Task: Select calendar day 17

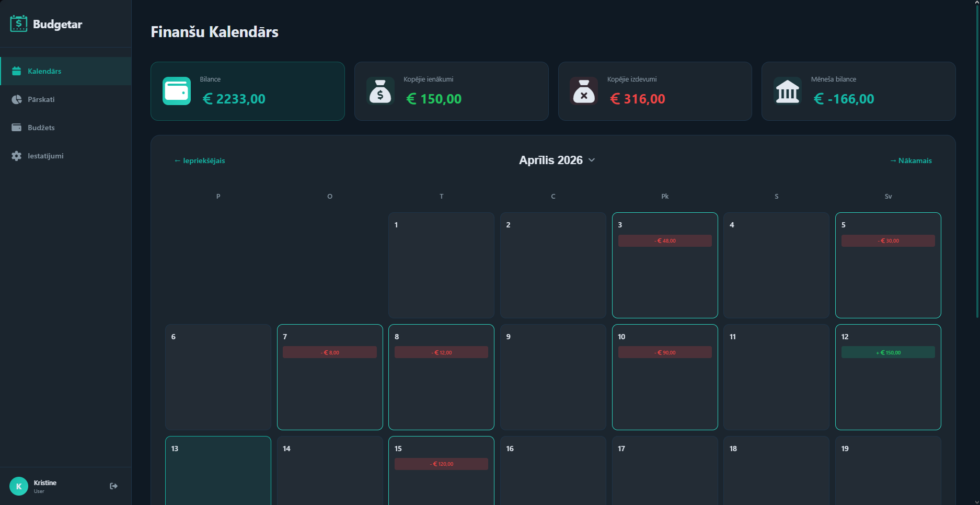Action: pos(665,470)
